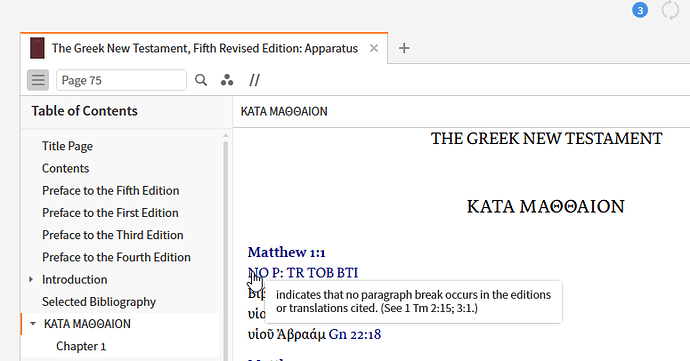Click the large ΚΑΤΑ ΜΑΘΘΑΙΟΝ book title

546,206
